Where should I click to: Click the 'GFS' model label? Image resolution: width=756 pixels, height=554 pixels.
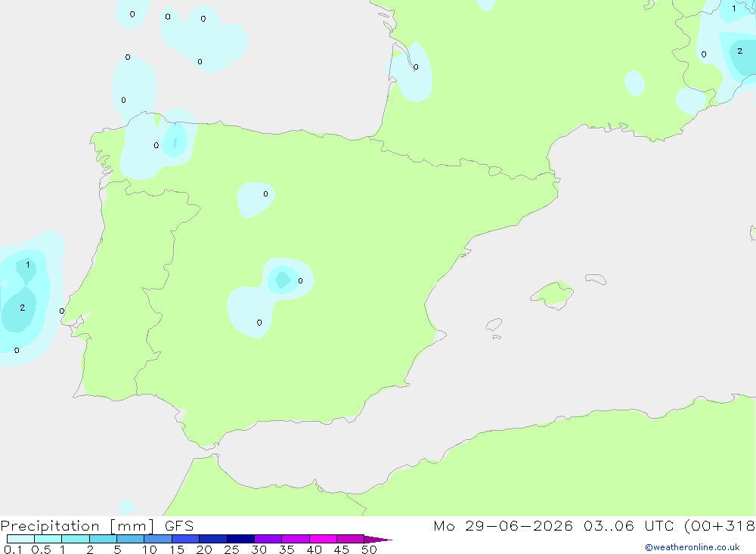(x=179, y=526)
